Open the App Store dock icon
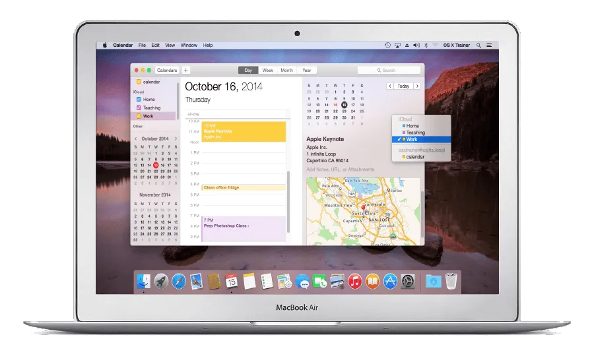This screenshot has width=592, height=364. tap(390, 282)
